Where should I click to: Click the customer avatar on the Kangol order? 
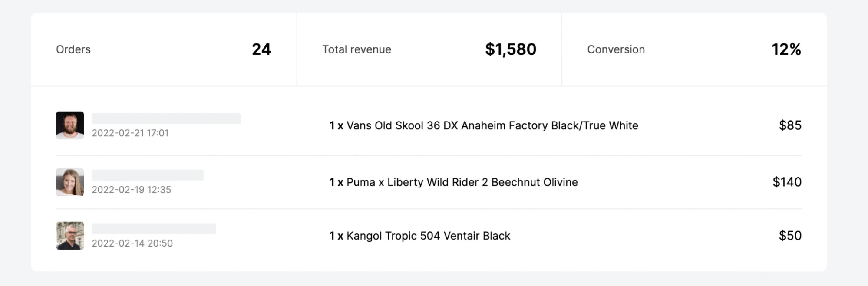[x=70, y=236]
